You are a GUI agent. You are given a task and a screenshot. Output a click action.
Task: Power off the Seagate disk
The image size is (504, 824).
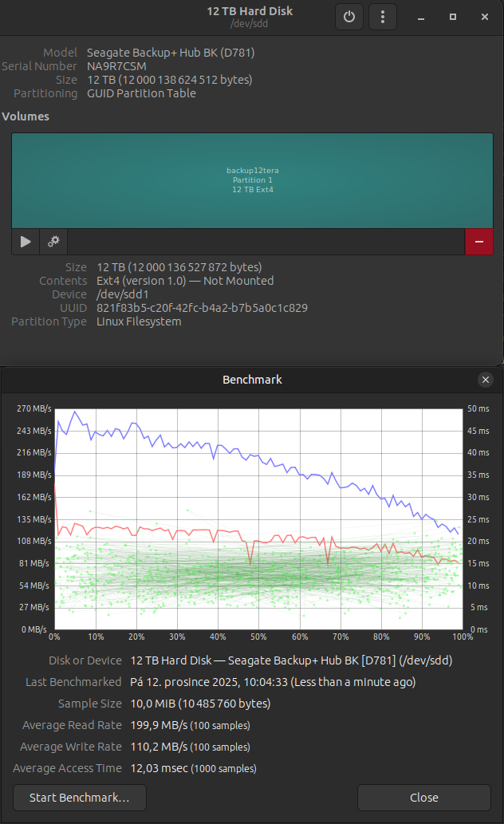[349, 17]
